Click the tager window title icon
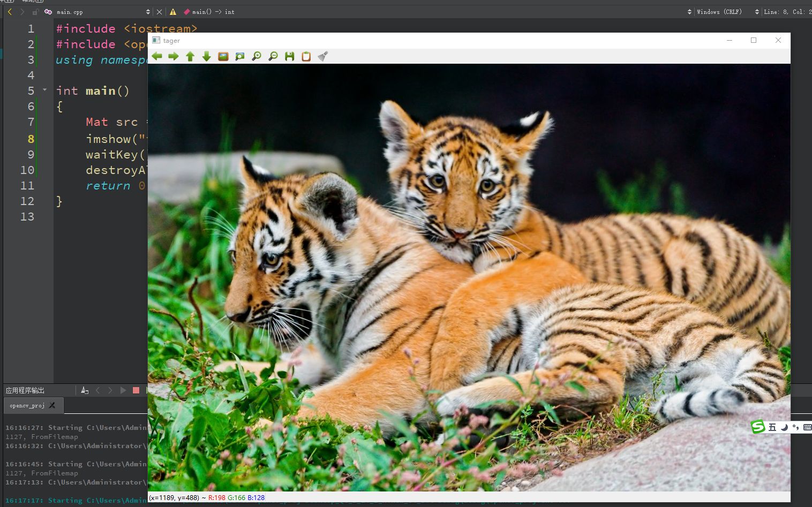 click(x=156, y=40)
